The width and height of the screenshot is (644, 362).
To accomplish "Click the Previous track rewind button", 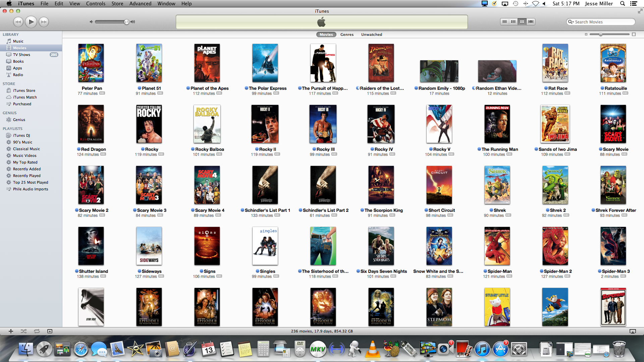I will [x=18, y=22].
